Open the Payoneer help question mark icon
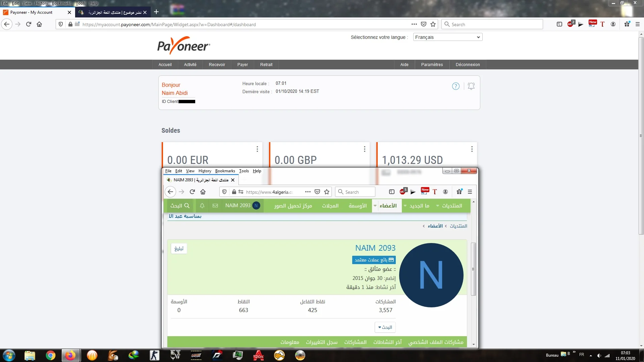Screen dimensions: 644x362 [x=455, y=86]
